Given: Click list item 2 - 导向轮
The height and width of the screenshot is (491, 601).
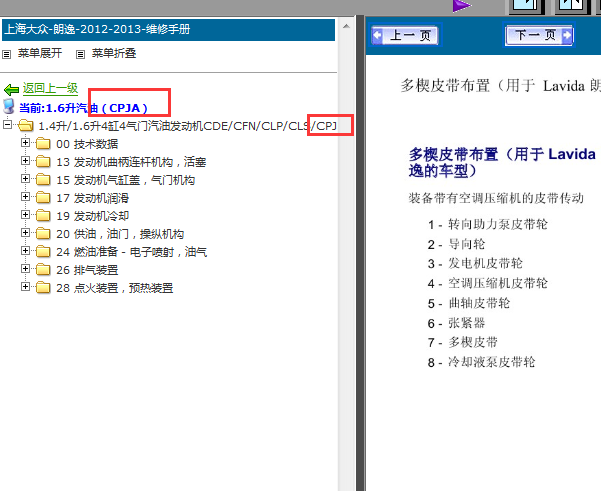Looking at the screenshot, I should click(x=456, y=244).
